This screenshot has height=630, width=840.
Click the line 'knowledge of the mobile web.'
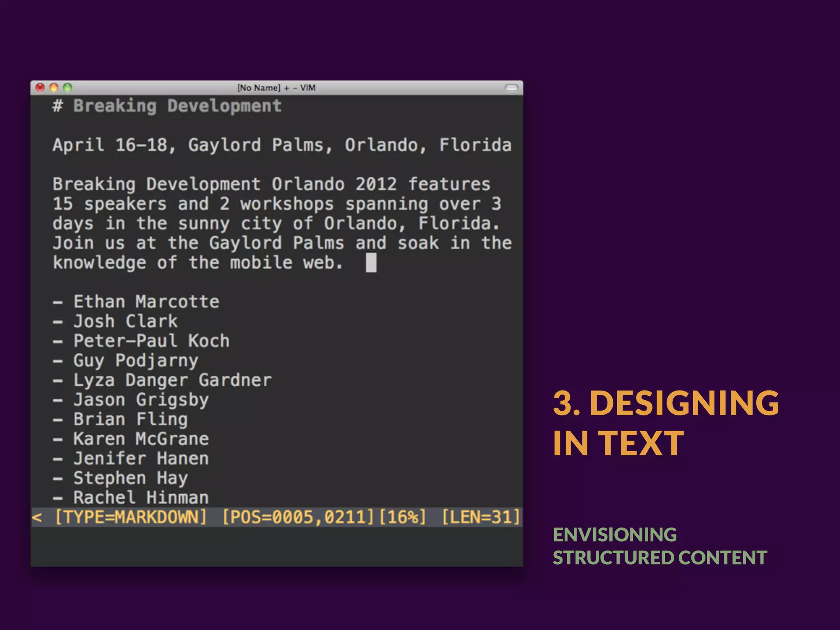click(x=198, y=263)
